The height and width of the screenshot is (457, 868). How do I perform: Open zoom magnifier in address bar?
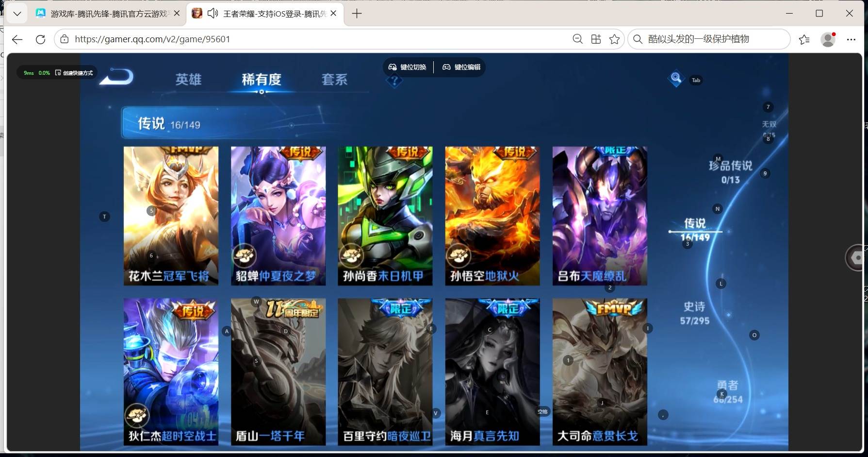[577, 39]
